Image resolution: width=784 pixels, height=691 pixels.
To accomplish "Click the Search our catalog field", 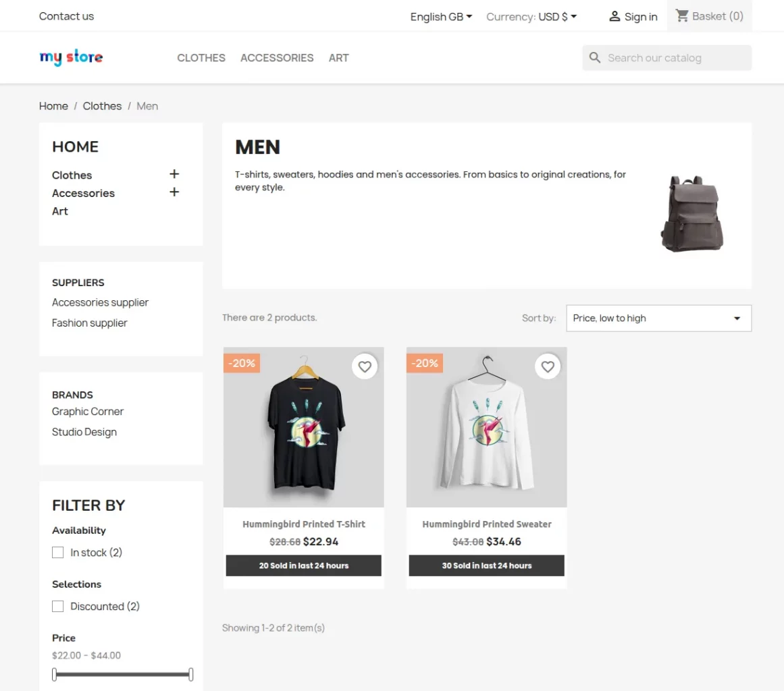I will tap(667, 58).
